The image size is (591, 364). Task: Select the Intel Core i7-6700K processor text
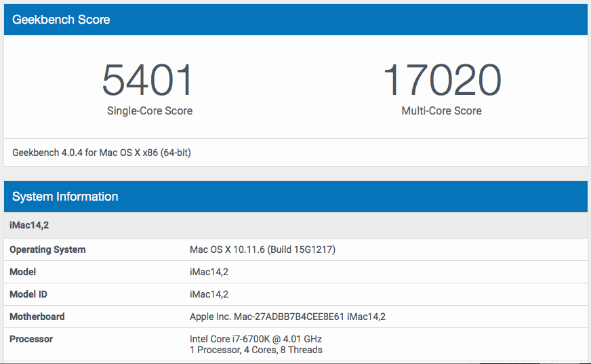tap(256, 339)
